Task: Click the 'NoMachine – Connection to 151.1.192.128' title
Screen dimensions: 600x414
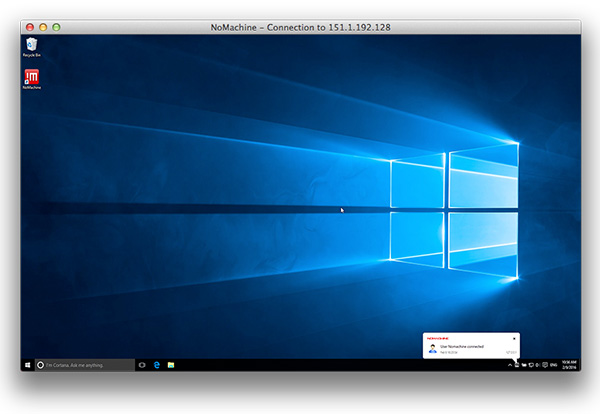Action: 300,28
